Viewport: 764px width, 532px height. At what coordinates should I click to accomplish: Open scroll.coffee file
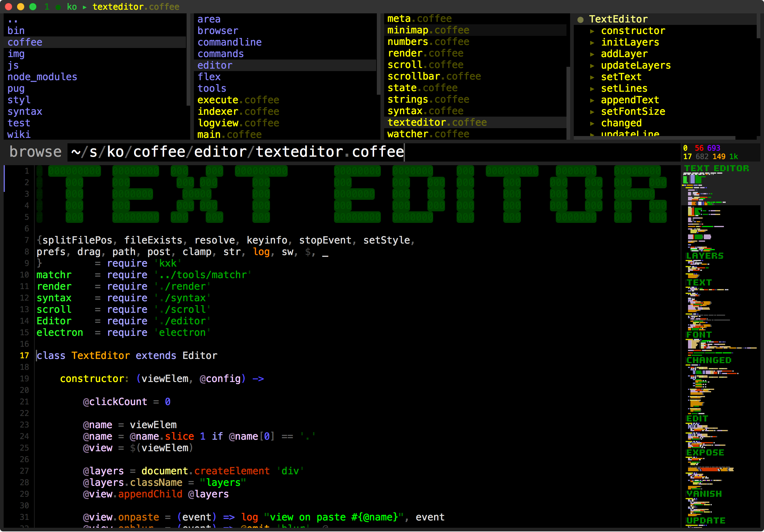coord(475,65)
